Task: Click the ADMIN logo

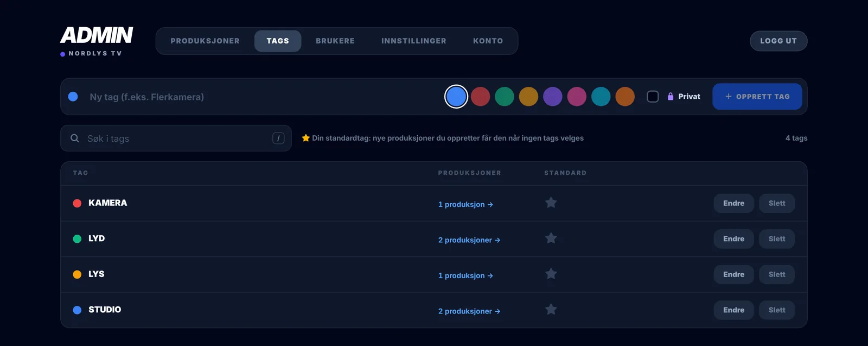Action: click(97, 35)
